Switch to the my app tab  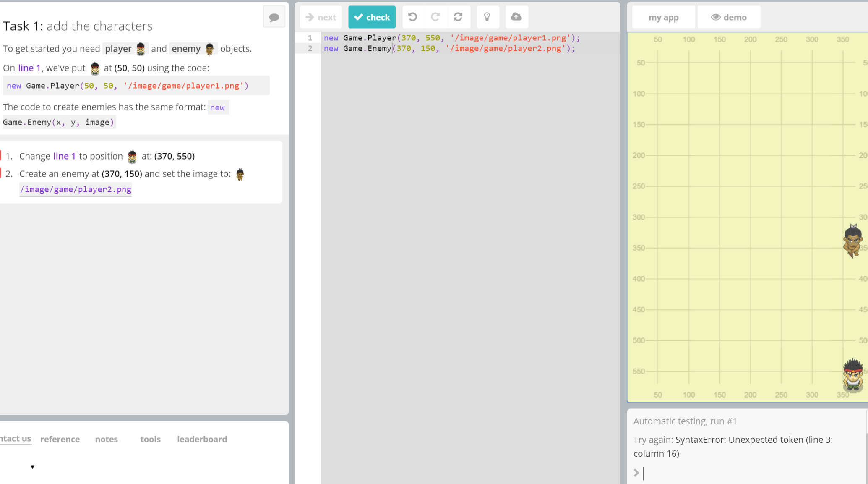coord(663,17)
